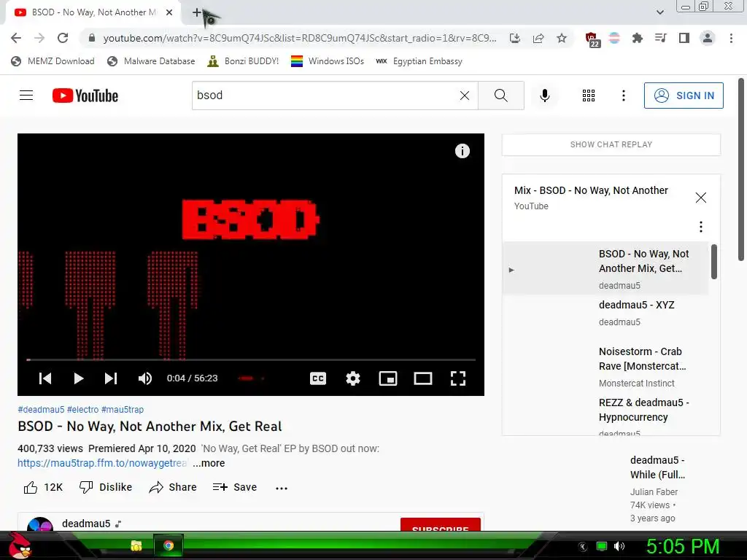The height and width of the screenshot is (560, 747).
Task: Clear the search box with the X
Action: tap(465, 96)
